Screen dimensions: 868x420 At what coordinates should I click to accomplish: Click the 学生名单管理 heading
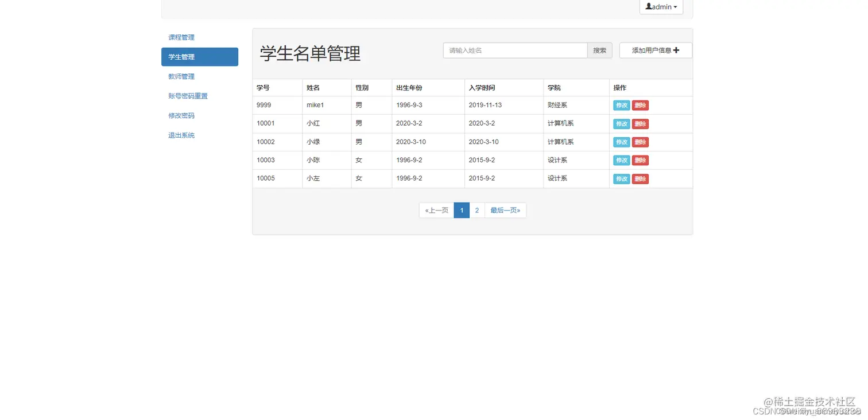[x=310, y=53]
